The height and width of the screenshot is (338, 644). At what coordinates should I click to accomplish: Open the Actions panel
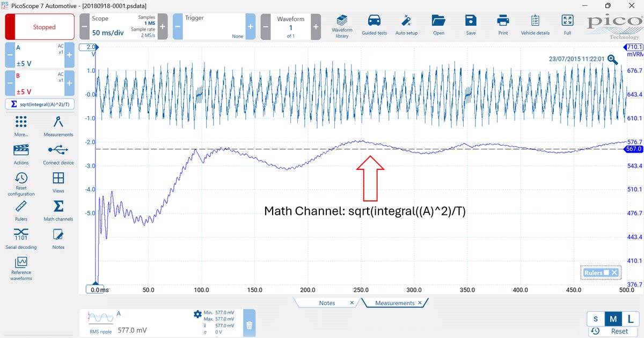pos(21,154)
